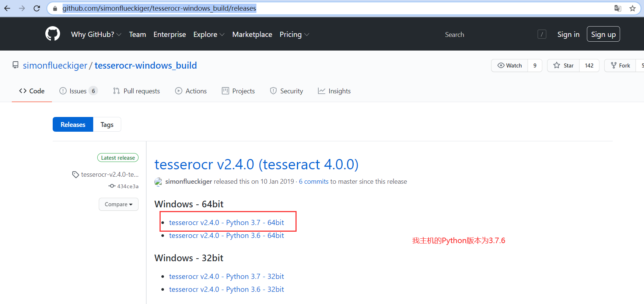View the 9 watchers count

point(535,66)
